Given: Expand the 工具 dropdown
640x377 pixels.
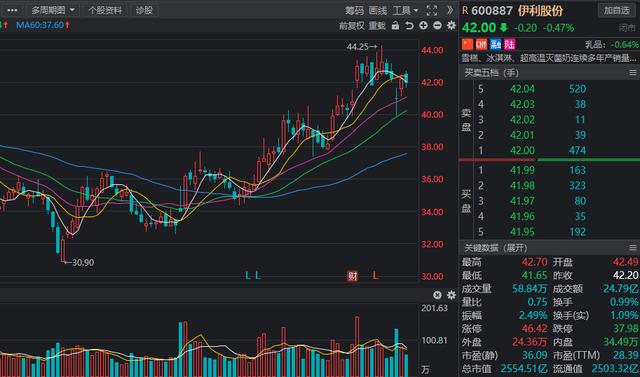Looking at the screenshot, I should 405,11.
